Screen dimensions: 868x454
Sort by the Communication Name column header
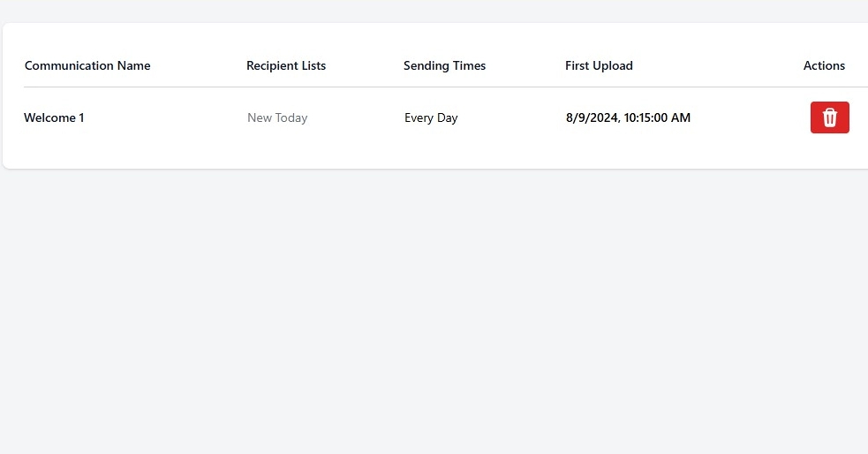pyautogui.click(x=87, y=65)
